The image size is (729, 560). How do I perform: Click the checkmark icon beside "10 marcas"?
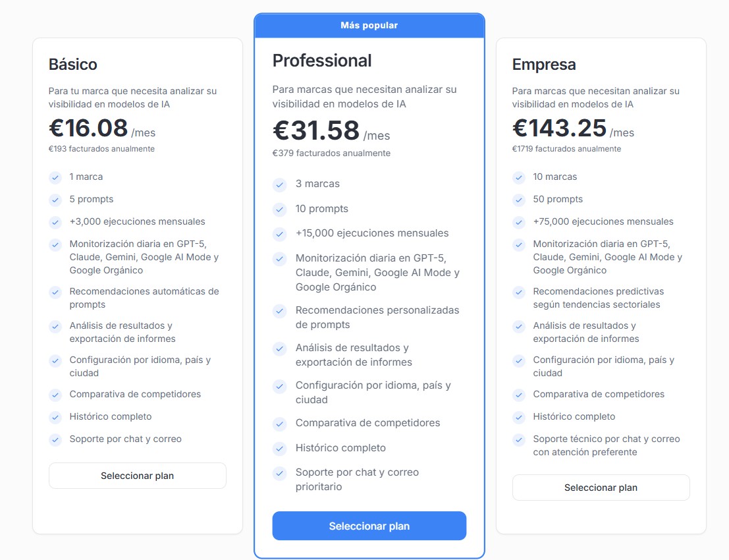click(x=519, y=177)
